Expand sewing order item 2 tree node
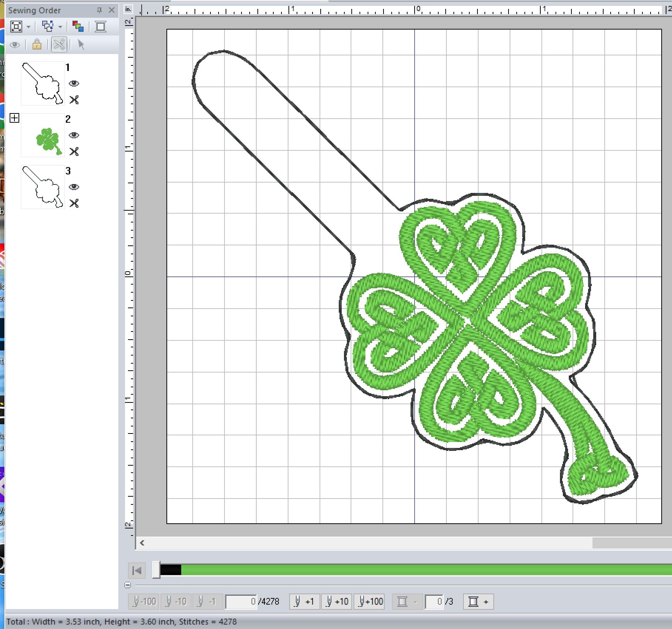Image resolution: width=672 pixels, height=629 pixels. (14, 118)
